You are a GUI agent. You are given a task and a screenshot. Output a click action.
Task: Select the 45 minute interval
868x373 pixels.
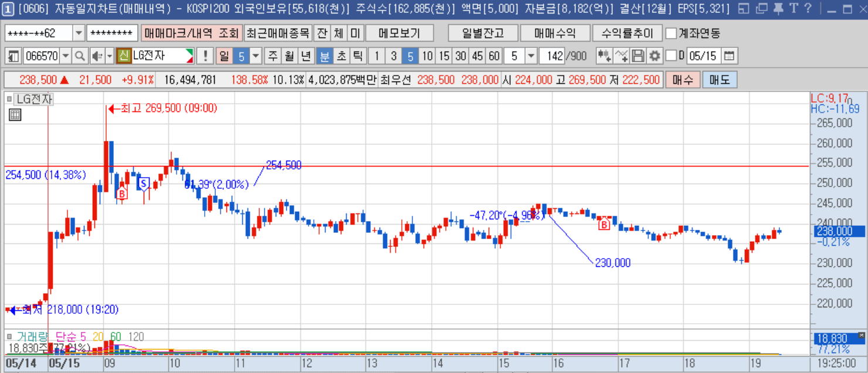click(x=477, y=56)
